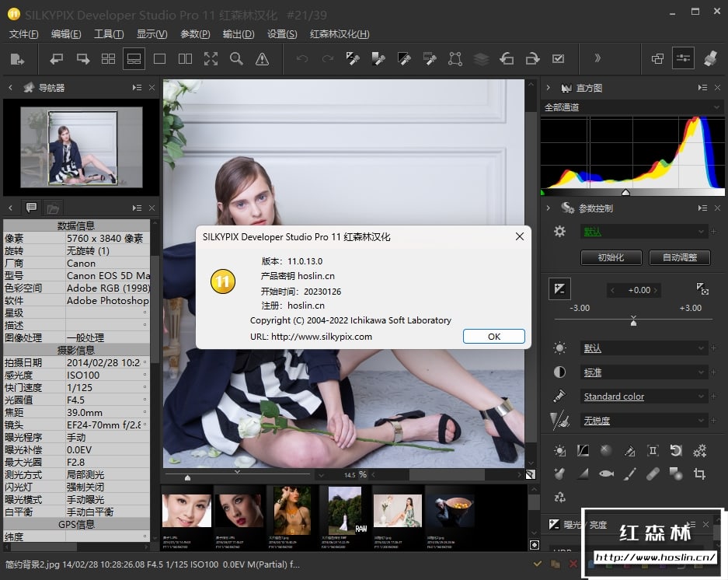Toggle the exposure bias +/- tool button
728x580 pixels.
pyautogui.click(x=559, y=289)
